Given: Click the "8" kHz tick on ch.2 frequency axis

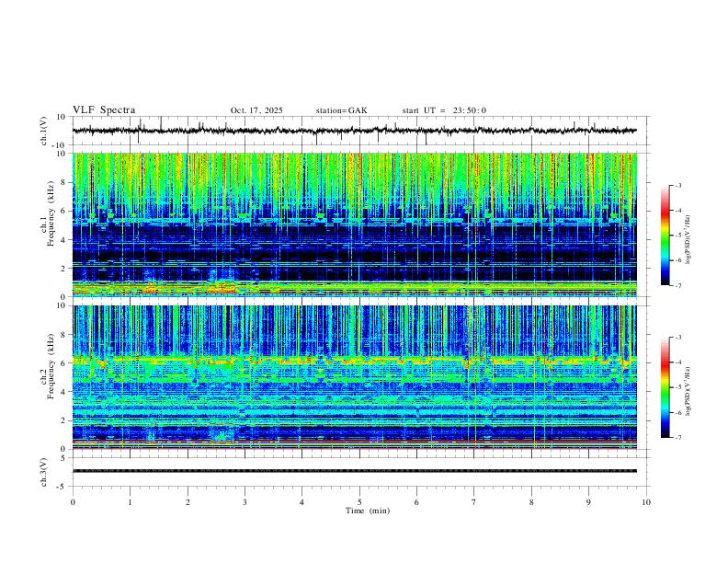Looking at the screenshot, I should click(x=63, y=335).
